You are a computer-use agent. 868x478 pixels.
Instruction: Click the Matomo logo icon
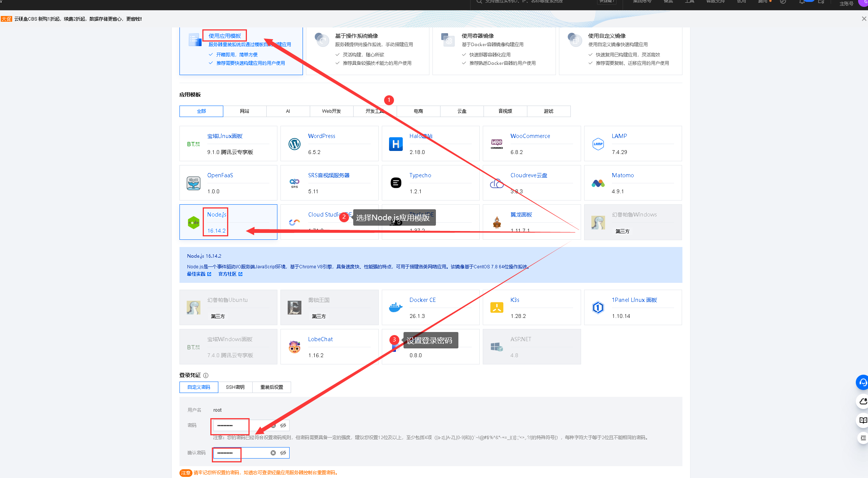pos(598,183)
